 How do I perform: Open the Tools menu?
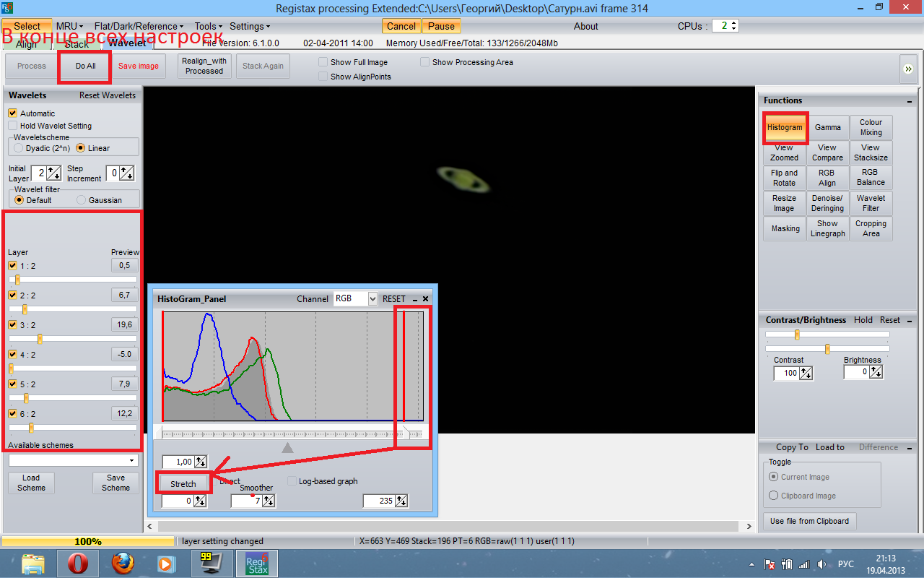209,26
